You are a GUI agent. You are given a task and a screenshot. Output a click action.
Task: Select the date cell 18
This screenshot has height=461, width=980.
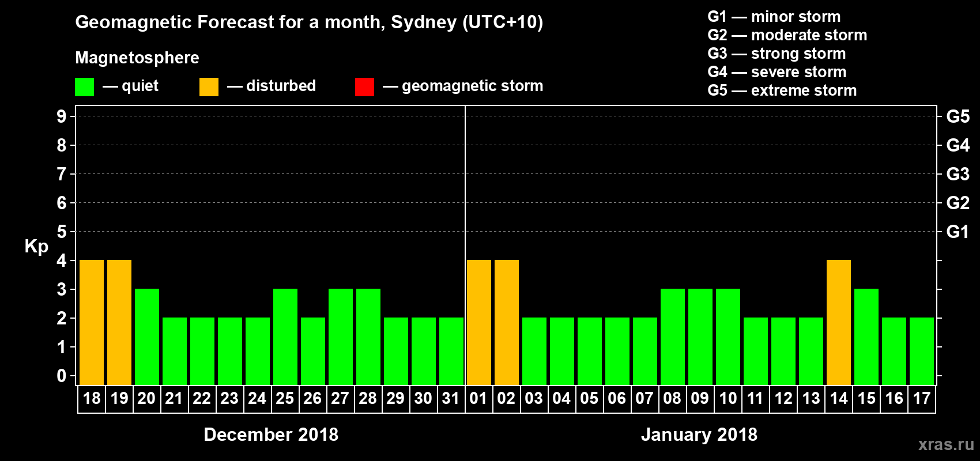(92, 399)
